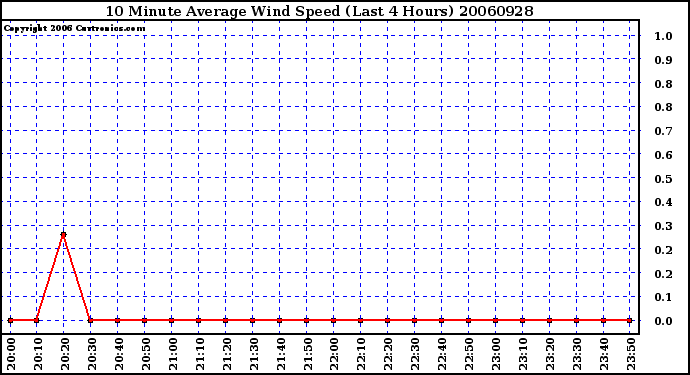
Task: Click the y-axis label 1.0
Action: [663, 36]
